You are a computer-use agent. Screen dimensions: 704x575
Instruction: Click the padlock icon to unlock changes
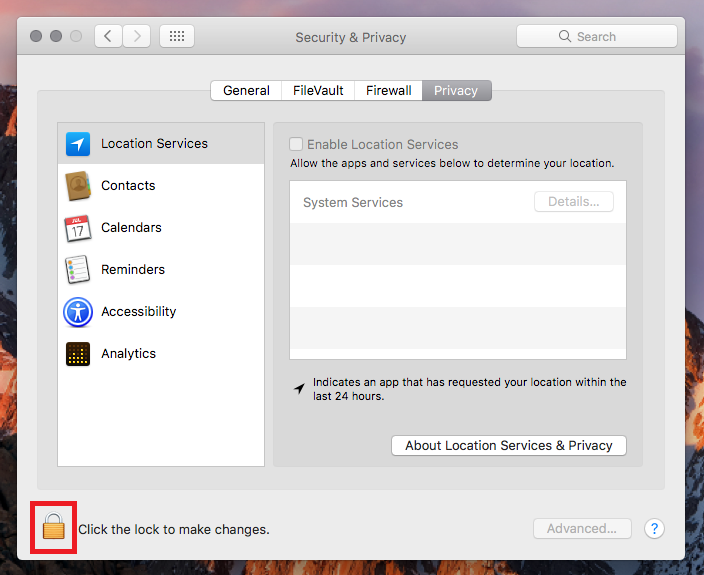click(x=54, y=526)
